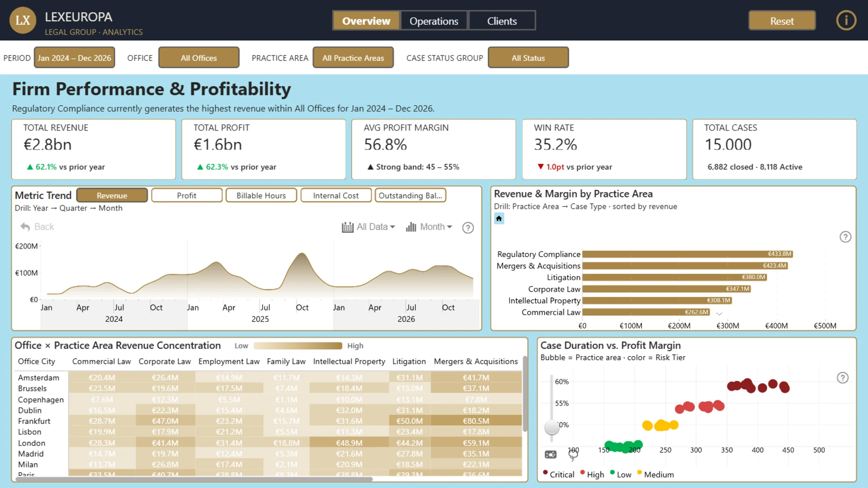The height and width of the screenshot is (488, 868).
Task: Click the Madrid row label
Action: [31, 454]
